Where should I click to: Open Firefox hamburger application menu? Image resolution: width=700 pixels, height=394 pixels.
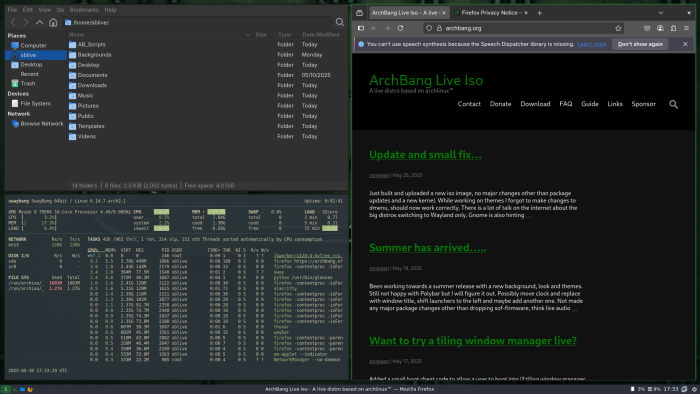tap(687, 28)
